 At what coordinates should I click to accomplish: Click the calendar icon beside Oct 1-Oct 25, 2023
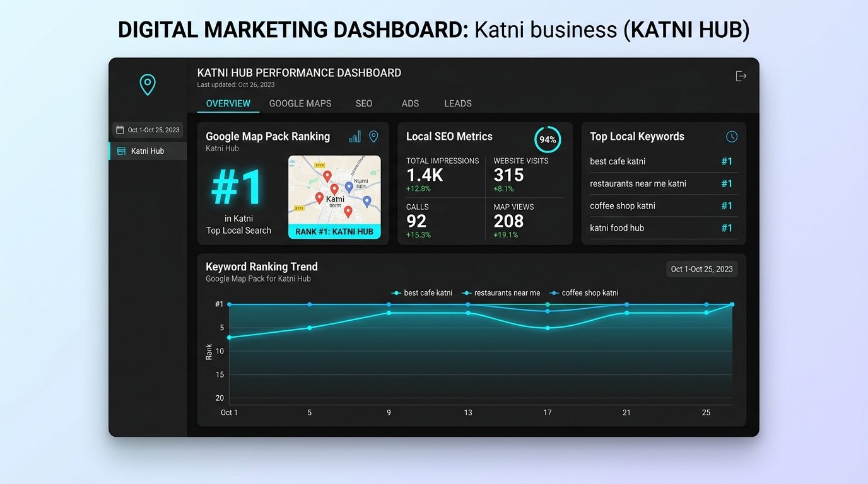120,130
